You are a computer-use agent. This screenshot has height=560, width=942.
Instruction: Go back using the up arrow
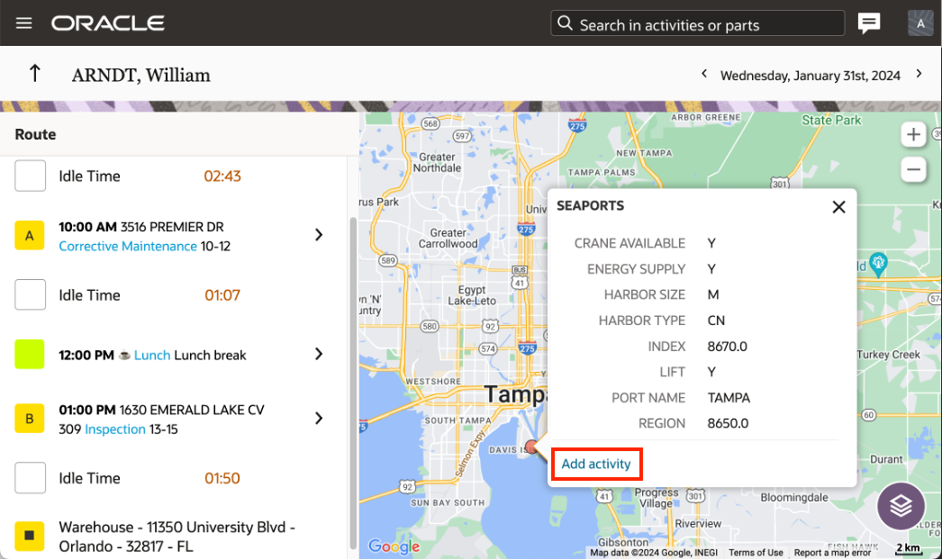click(x=35, y=73)
